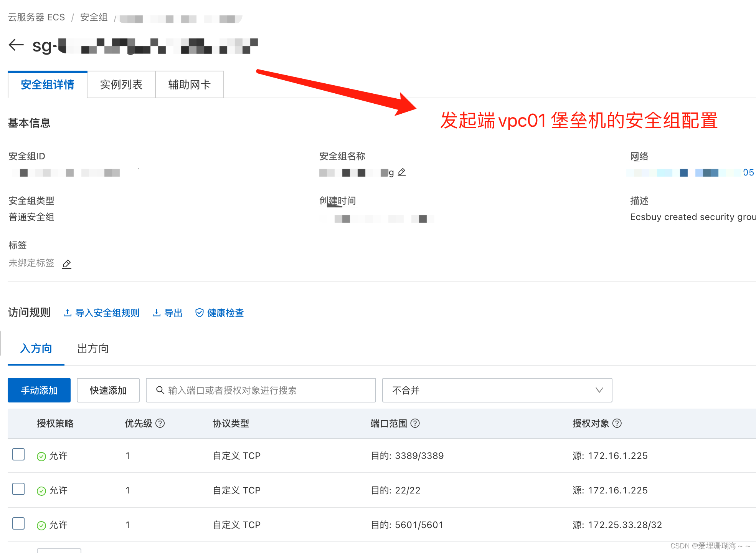This screenshot has width=756, height=553.
Task: Click the 导入安全组规则 link
Action: click(x=107, y=313)
